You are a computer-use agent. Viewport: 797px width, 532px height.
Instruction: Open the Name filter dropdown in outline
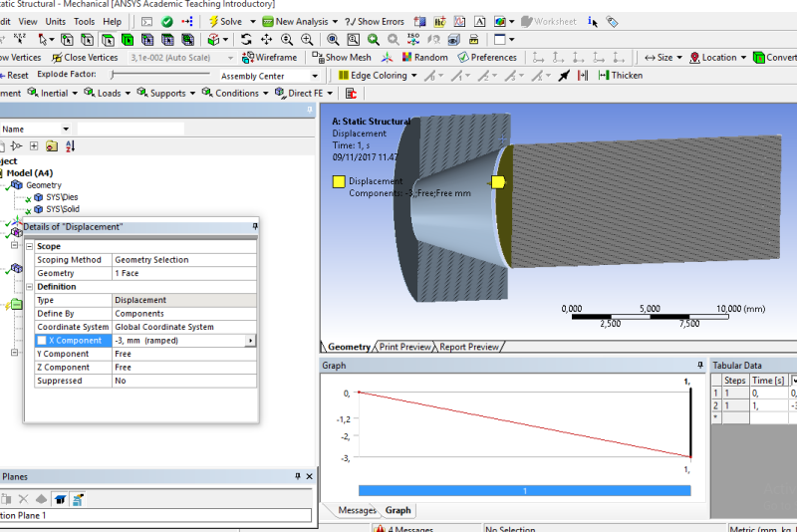[x=66, y=130]
